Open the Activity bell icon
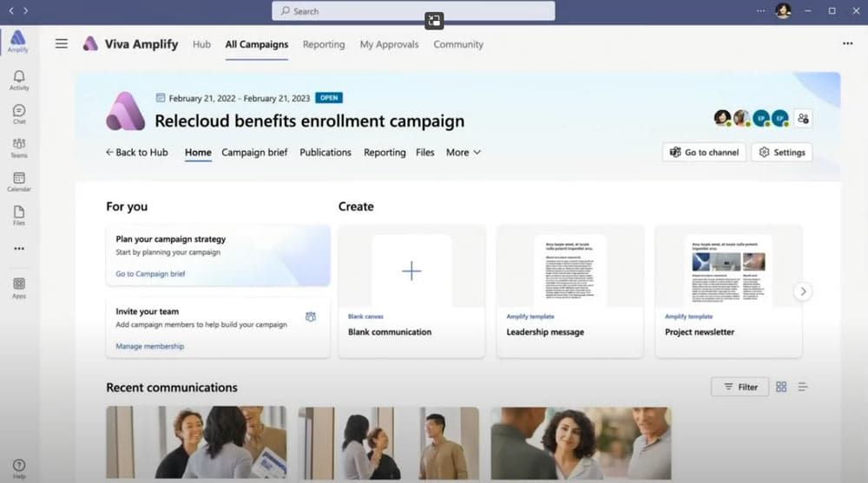 click(x=19, y=80)
